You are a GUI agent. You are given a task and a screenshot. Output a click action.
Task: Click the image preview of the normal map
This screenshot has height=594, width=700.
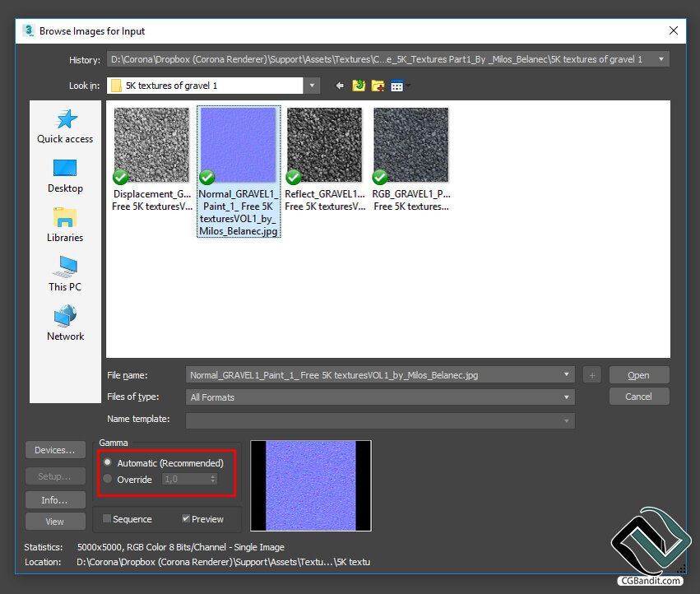pyautogui.click(x=311, y=485)
